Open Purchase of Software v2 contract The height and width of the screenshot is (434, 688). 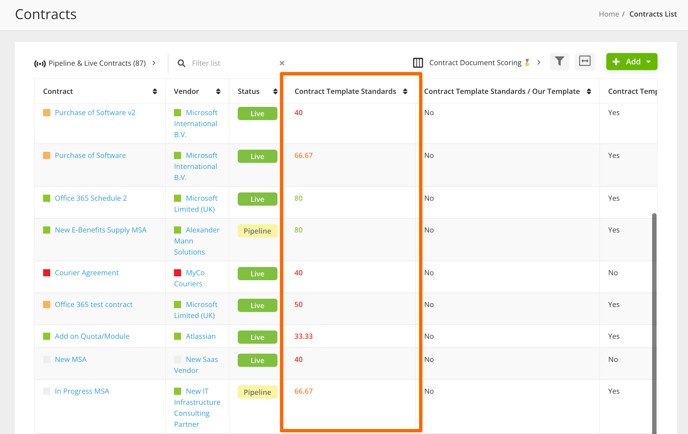pos(95,112)
